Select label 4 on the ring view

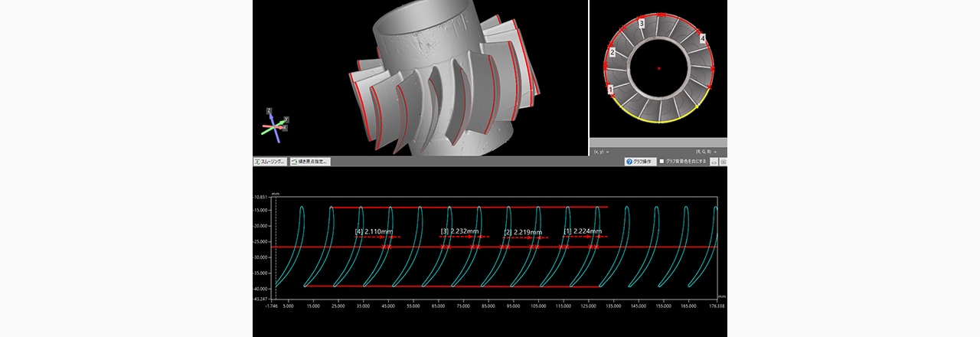[x=702, y=38]
